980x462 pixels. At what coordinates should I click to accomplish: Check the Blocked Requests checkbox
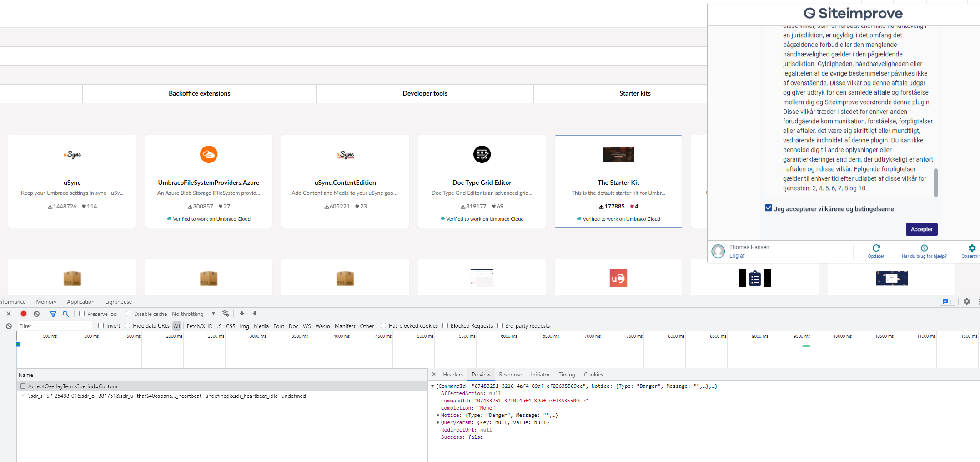445,325
